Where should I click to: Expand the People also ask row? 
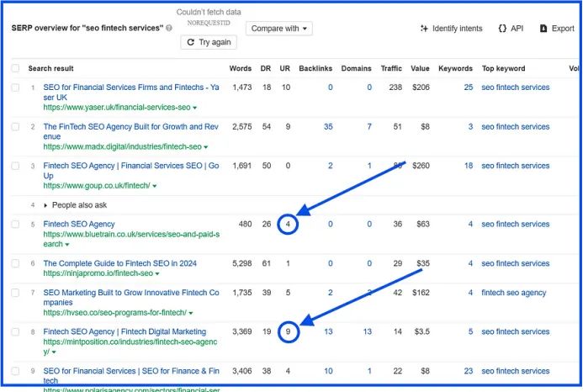click(x=45, y=205)
